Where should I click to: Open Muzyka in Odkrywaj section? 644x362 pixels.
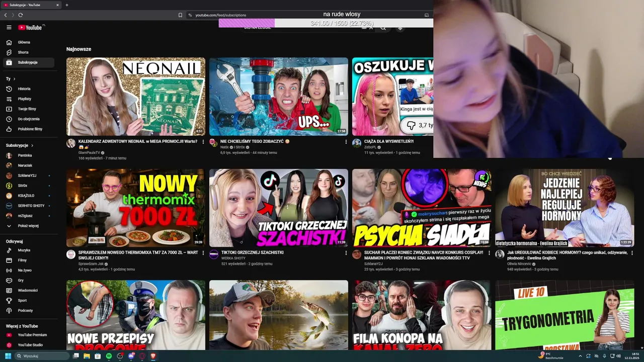(30, 250)
